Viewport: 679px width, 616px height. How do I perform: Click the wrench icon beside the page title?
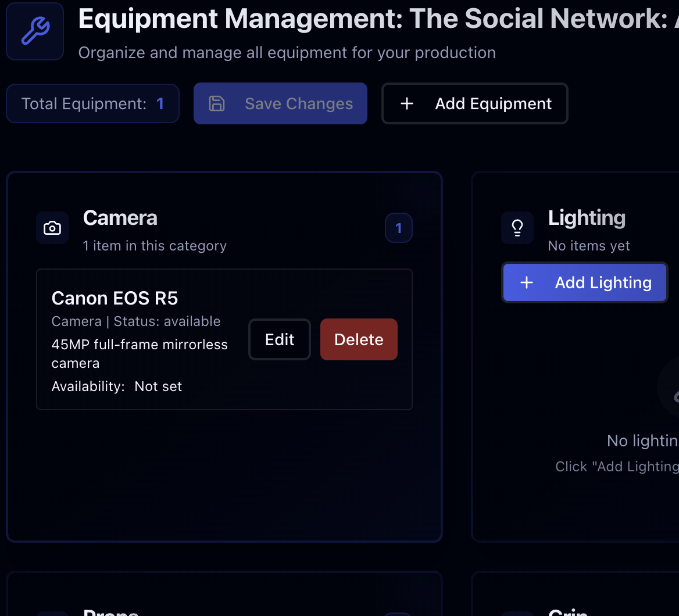(35, 31)
